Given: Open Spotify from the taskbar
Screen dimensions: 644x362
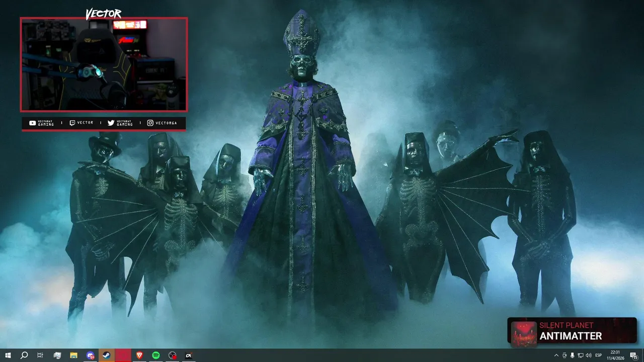Looking at the screenshot, I should (x=156, y=355).
